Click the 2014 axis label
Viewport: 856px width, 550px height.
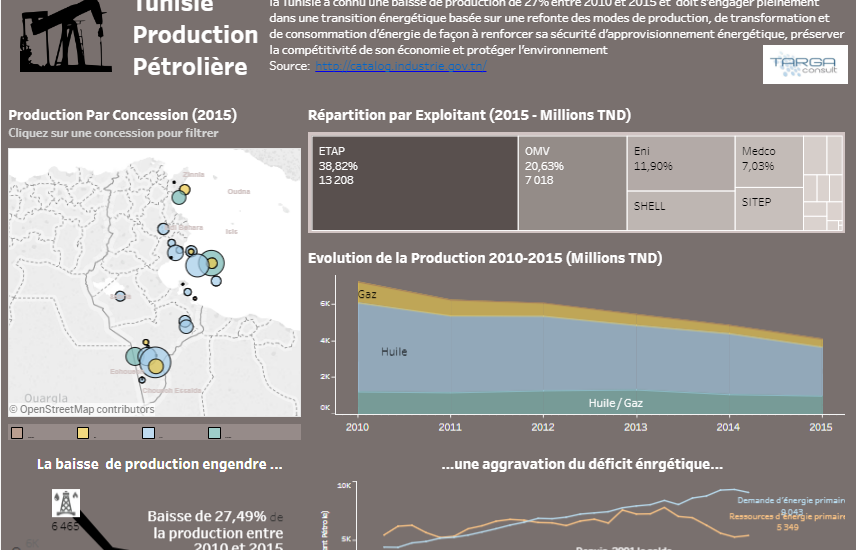[x=728, y=427]
